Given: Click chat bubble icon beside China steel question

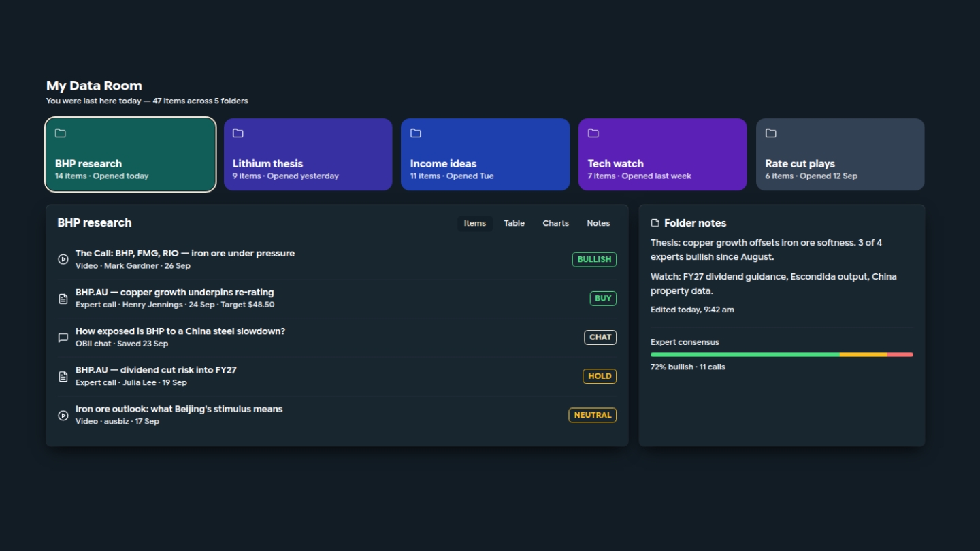Looking at the screenshot, I should 63,337.
